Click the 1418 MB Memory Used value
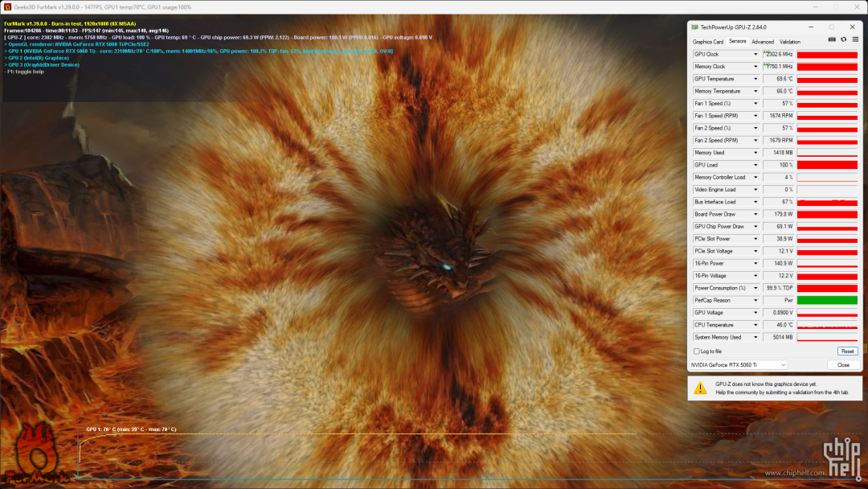The image size is (868, 489). click(778, 153)
